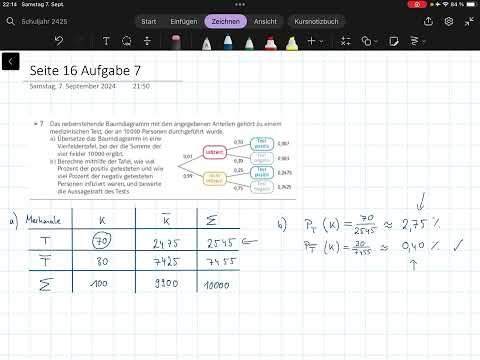The width and height of the screenshot is (480, 360).
Task: Open the ink formatting options icon
Action: 414,41
